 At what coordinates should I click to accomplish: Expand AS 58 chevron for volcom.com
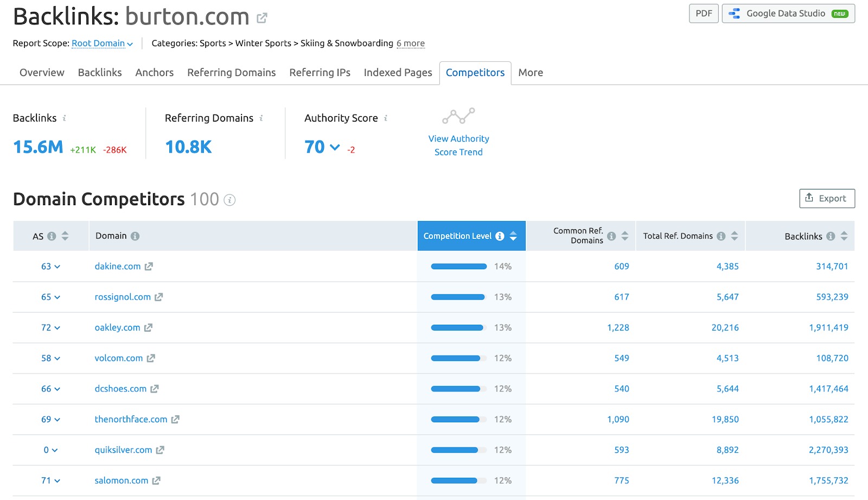tap(58, 358)
